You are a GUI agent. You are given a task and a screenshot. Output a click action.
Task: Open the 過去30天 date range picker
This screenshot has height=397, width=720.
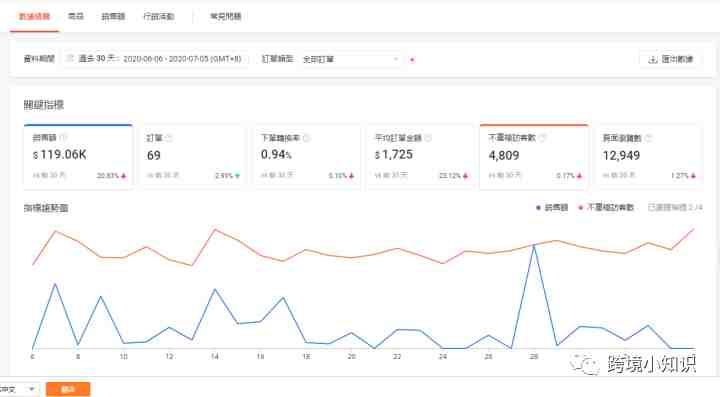155,59
